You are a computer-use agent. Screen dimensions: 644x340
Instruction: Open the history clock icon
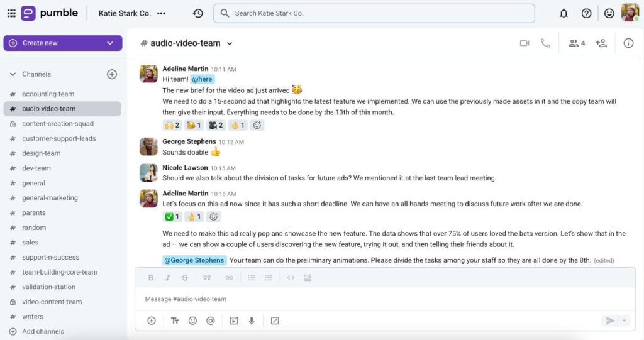198,13
